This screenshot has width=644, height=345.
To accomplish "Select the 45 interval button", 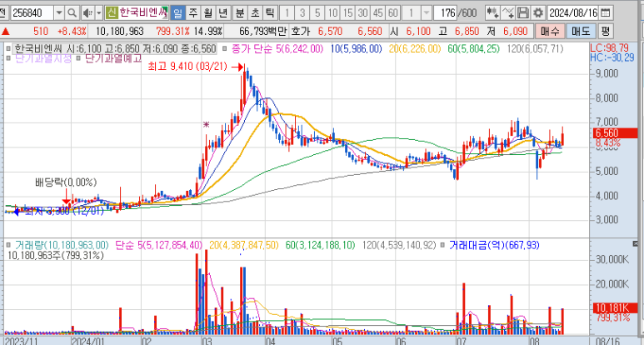I will coord(378,13).
